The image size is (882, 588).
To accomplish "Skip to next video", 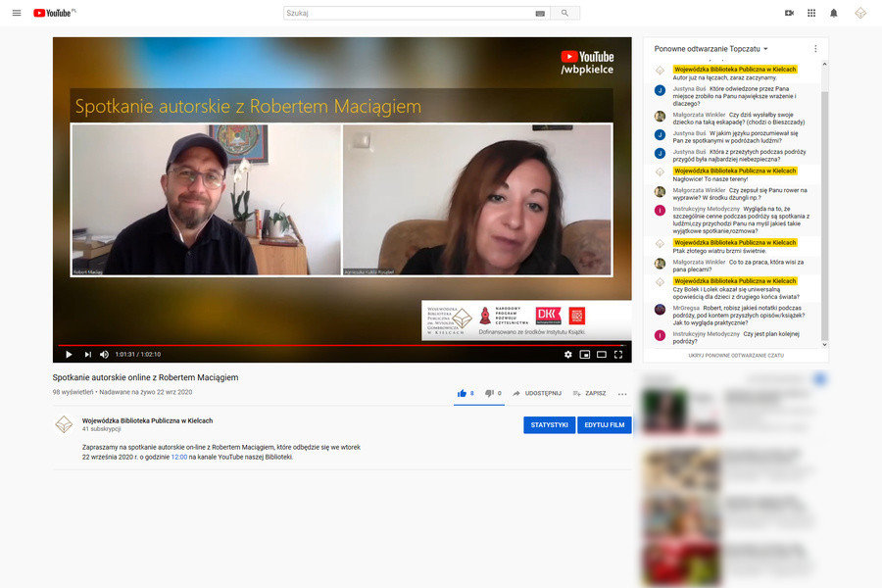I will (x=87, y=355).
